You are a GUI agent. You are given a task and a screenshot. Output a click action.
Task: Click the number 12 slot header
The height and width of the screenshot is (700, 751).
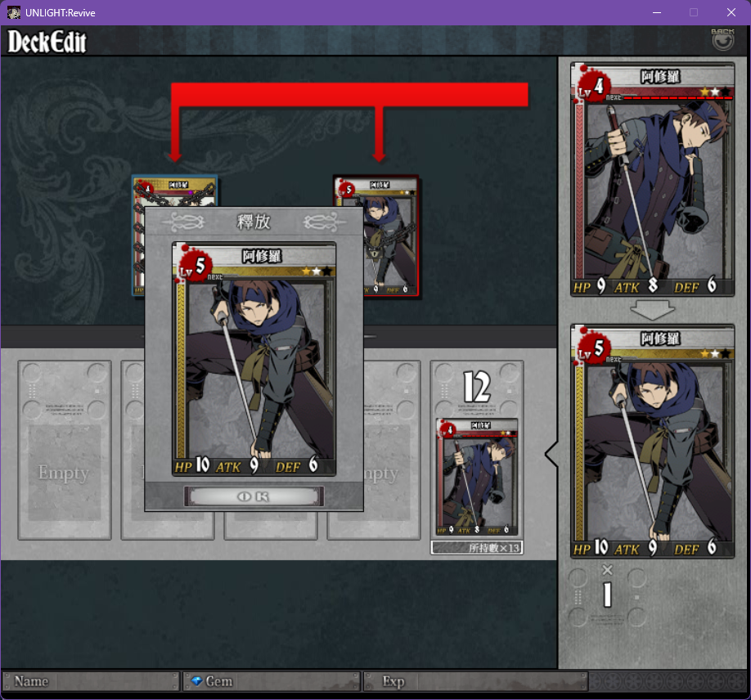tap(477, 388)
